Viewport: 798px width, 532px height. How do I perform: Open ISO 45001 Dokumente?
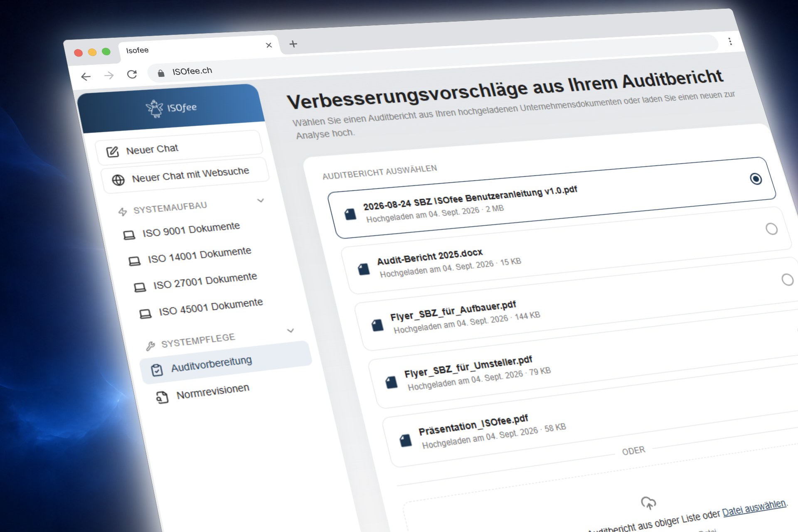pos(211,307)
